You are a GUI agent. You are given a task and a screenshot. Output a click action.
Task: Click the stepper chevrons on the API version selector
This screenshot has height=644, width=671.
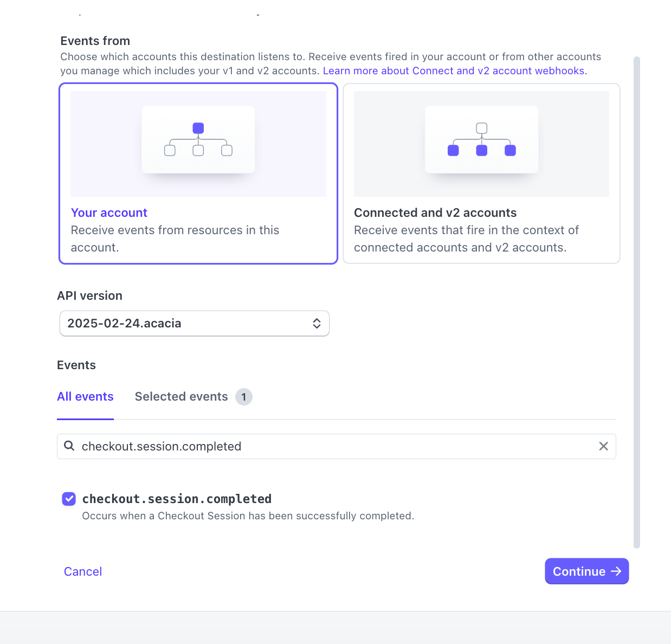[317, 323]
